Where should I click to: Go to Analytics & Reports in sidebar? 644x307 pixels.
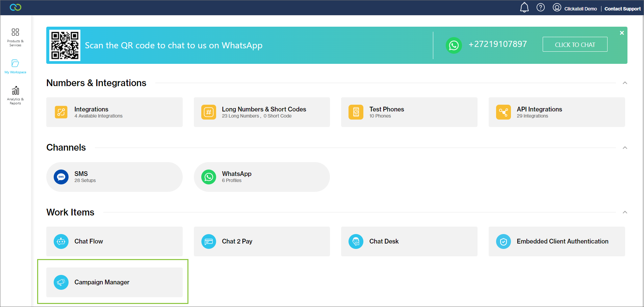coord(15,95)
